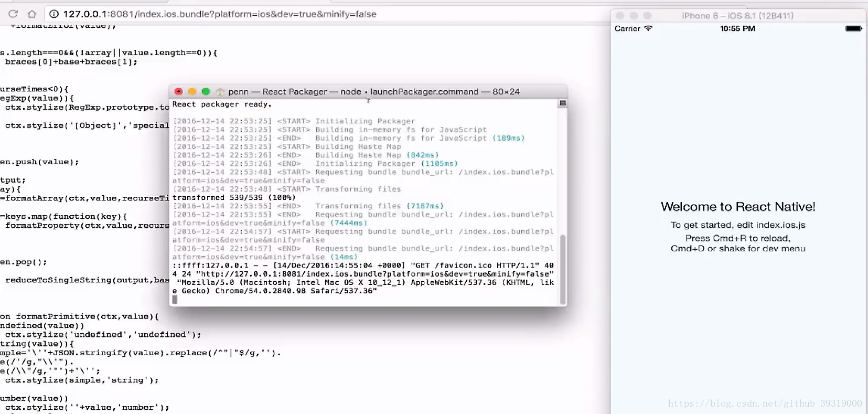Click 'braces[0]+base+braces[1];' code line

pos(71,62)
